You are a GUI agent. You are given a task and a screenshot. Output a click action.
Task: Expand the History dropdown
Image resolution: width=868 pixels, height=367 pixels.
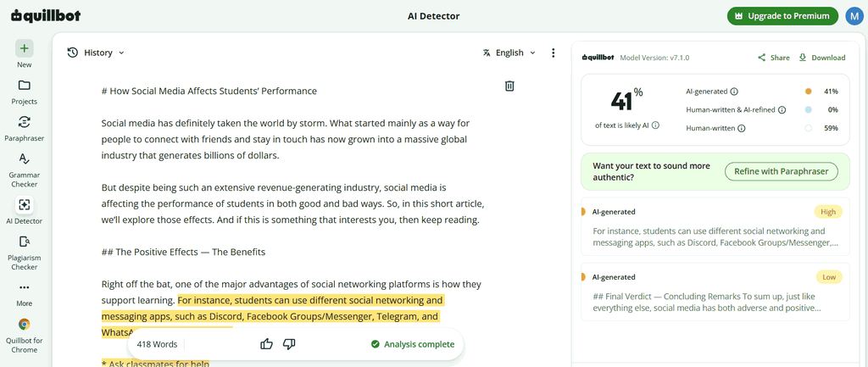[96, 53]
